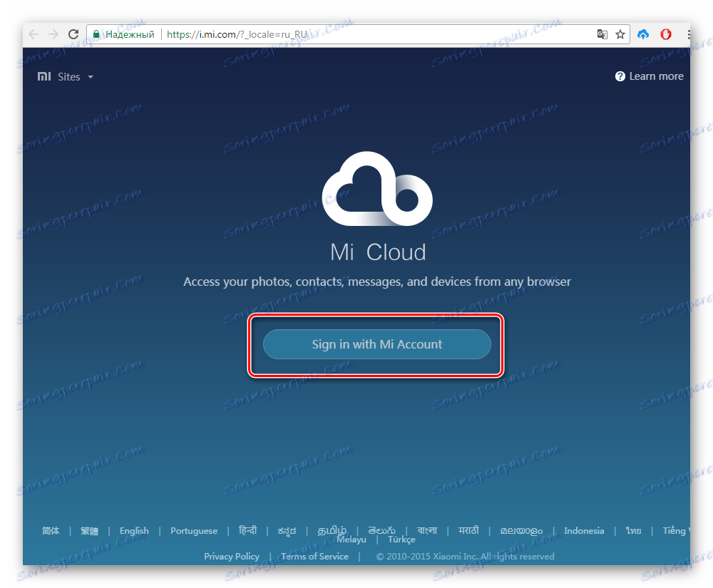713x588 pixels.
Task: Switch language to Kannada ಕನ್ನಡ
Action: [287, 531]
